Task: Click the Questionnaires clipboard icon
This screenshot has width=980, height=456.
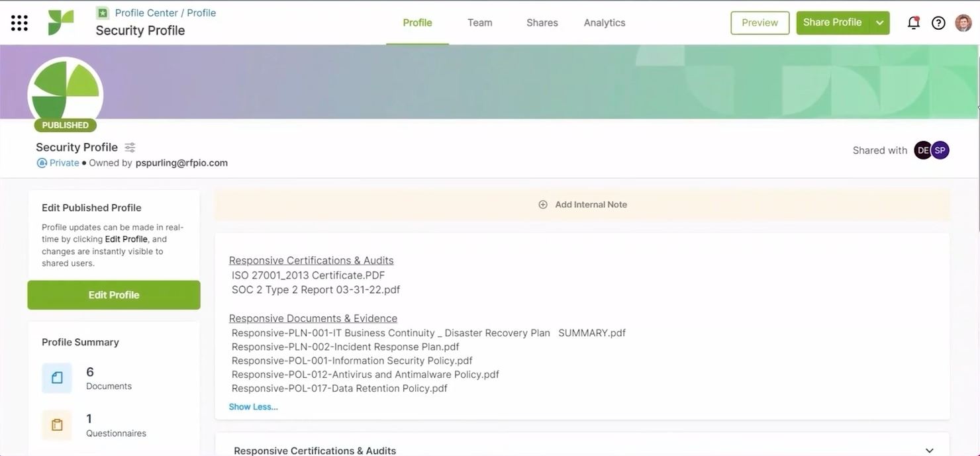Action: 57,425
